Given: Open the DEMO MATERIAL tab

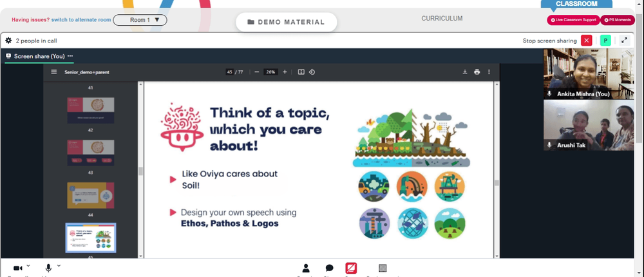Looking at the screenshot, I should point(285,22).
